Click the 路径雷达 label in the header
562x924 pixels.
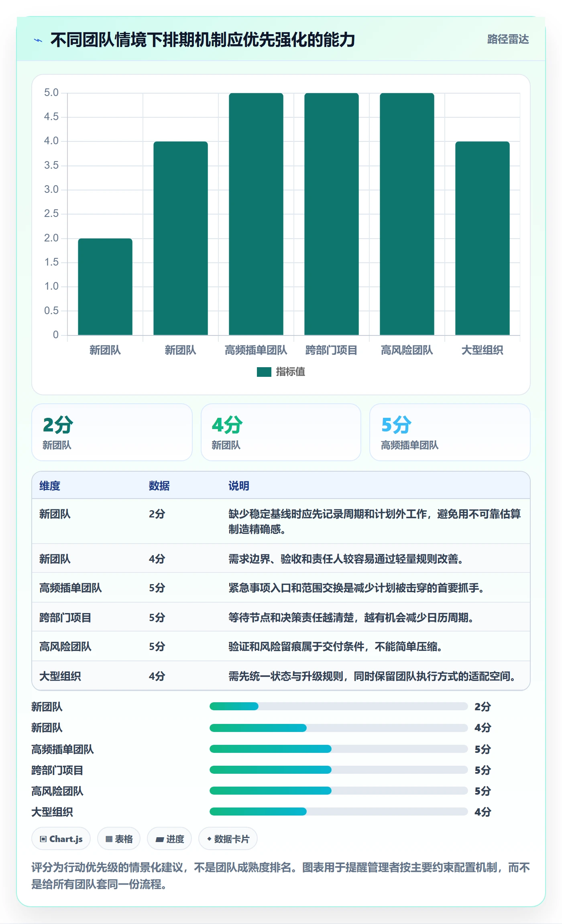tap(508, 39)
